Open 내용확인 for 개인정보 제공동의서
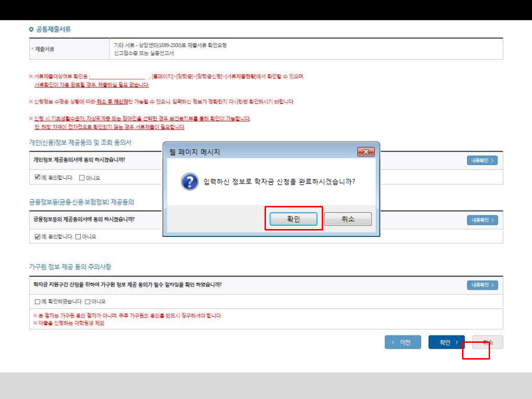This screenshot has height=399, width=532. coord(482,161)
